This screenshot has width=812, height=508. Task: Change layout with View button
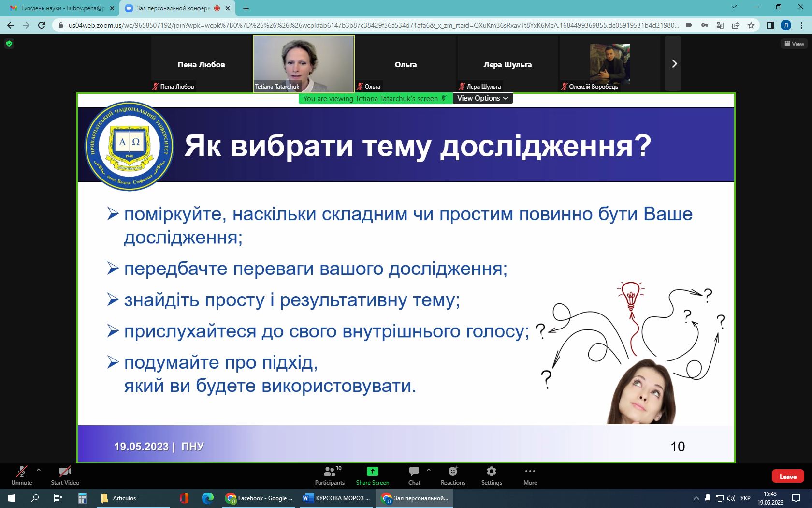794,44
